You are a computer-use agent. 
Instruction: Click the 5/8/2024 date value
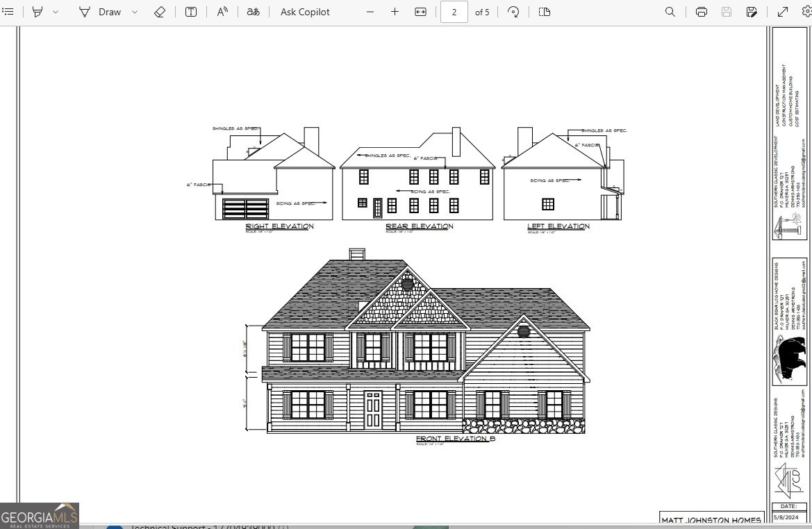coord(786,517)
